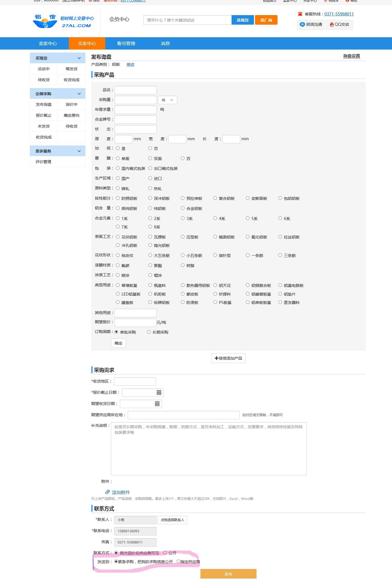This screenshot has width=392, height=583.
Task: Open the 吨 unit dropdown
Action: point(167,100)
